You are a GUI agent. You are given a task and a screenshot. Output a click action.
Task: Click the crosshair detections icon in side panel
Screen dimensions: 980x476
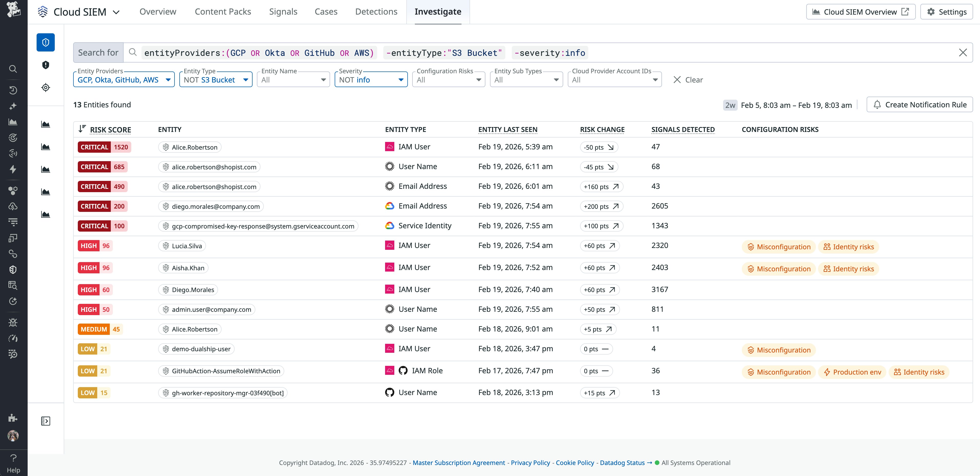46,87
